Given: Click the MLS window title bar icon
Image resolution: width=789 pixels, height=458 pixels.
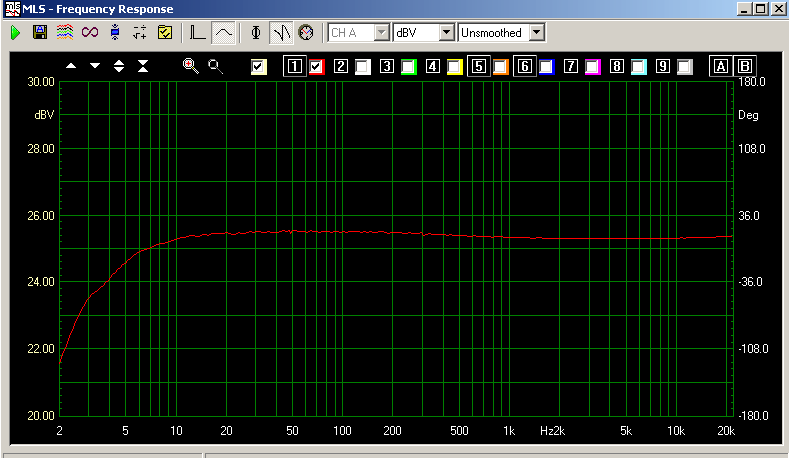Looking at the screenshot, I should tap(12, 9).
